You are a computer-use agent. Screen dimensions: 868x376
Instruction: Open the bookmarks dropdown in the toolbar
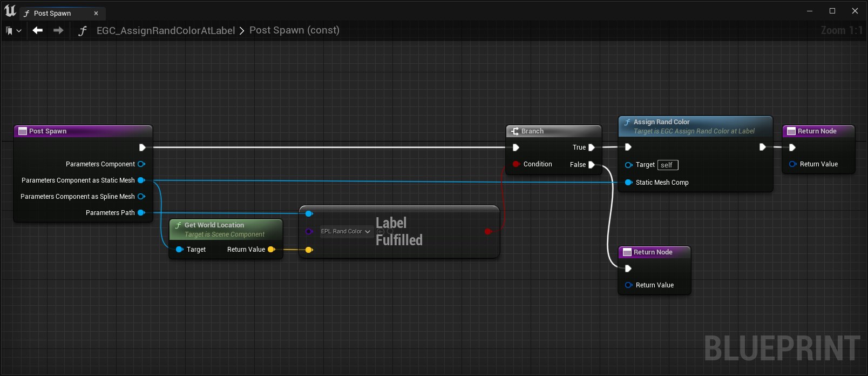point(13,31)
